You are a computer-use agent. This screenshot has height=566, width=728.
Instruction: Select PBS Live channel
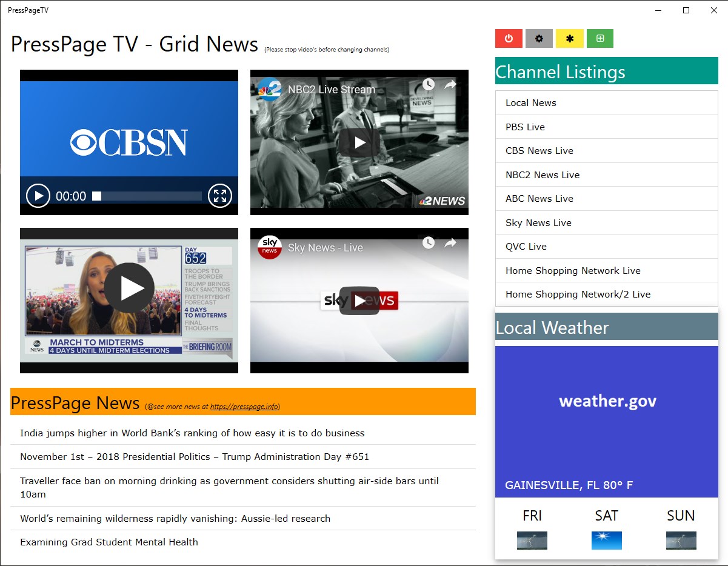[607, 127]
